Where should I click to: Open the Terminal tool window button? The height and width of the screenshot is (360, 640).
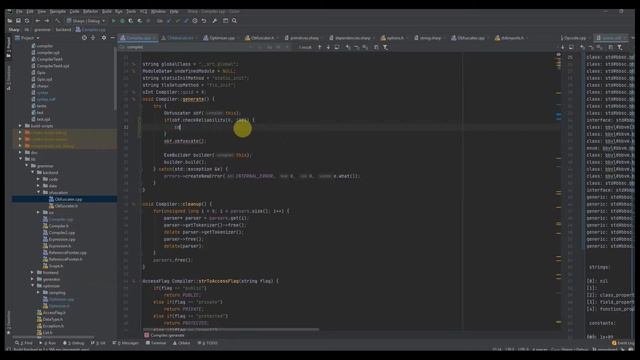(156, 343)
